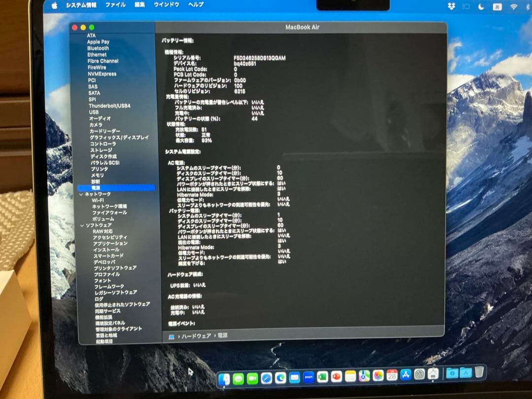
Task: Select フォント in the sidebar
Action: pyautogui.click(x=102, y=281)
